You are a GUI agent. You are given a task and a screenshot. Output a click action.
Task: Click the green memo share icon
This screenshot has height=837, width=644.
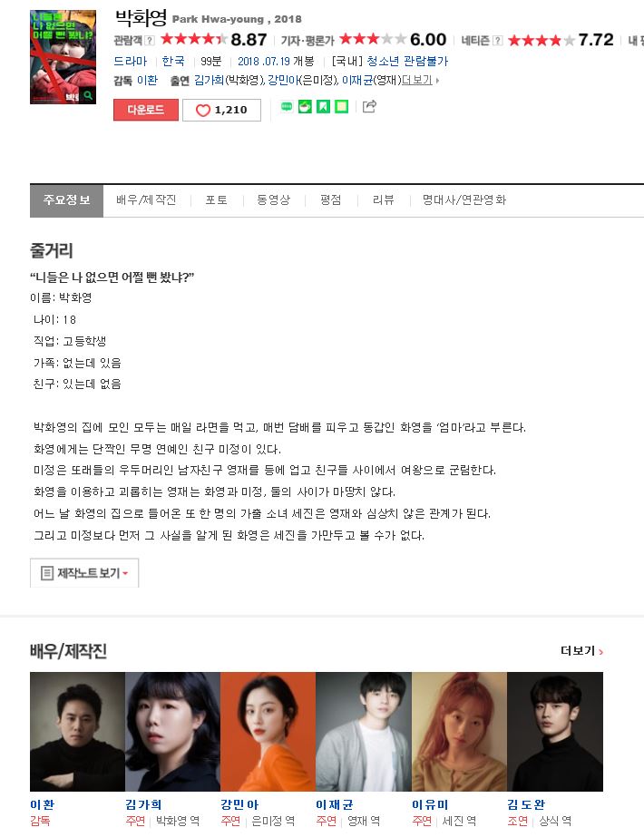(342, 107)
